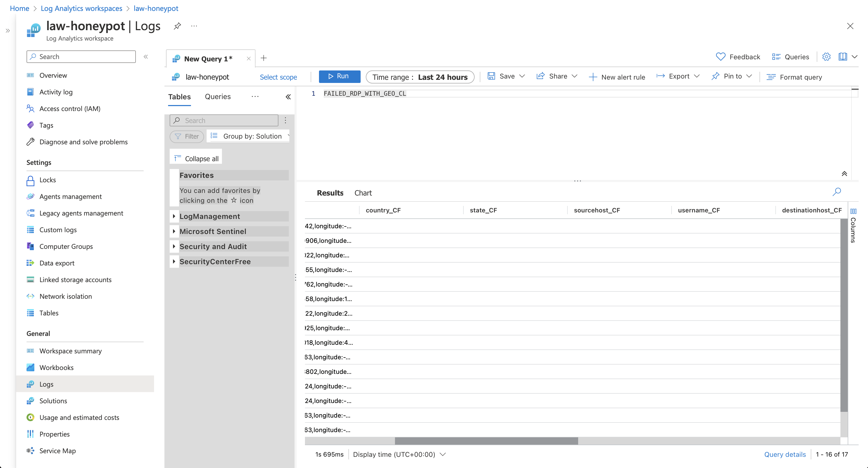Viewport: 868px width, 468px height.
Task: Select the Results tab
Action: [330, 193]
